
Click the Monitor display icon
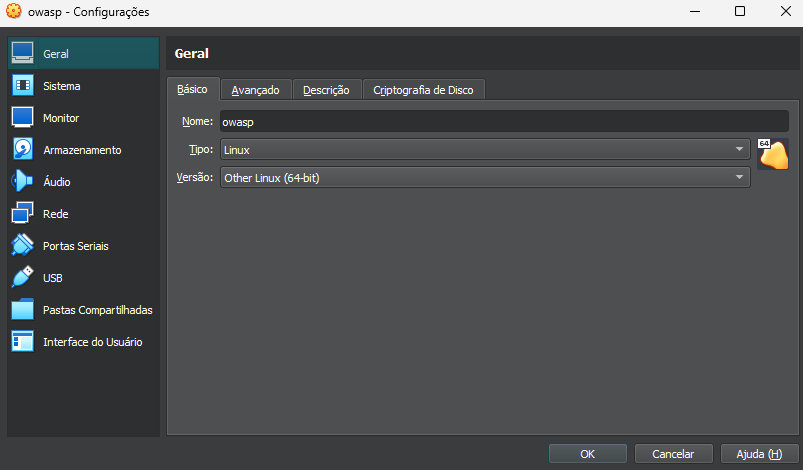pos(23,117)
